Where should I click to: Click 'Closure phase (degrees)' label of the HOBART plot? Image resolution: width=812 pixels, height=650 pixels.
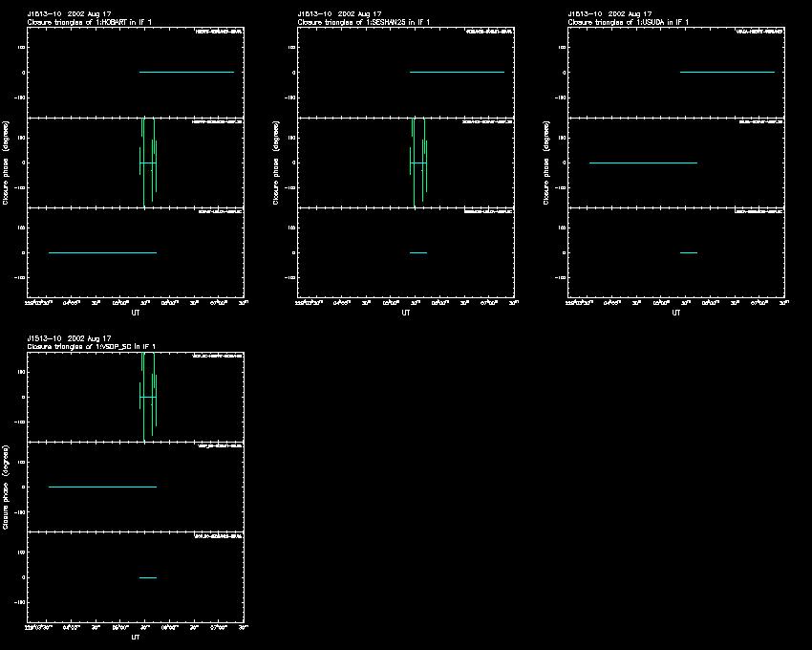tap(6, 162)
